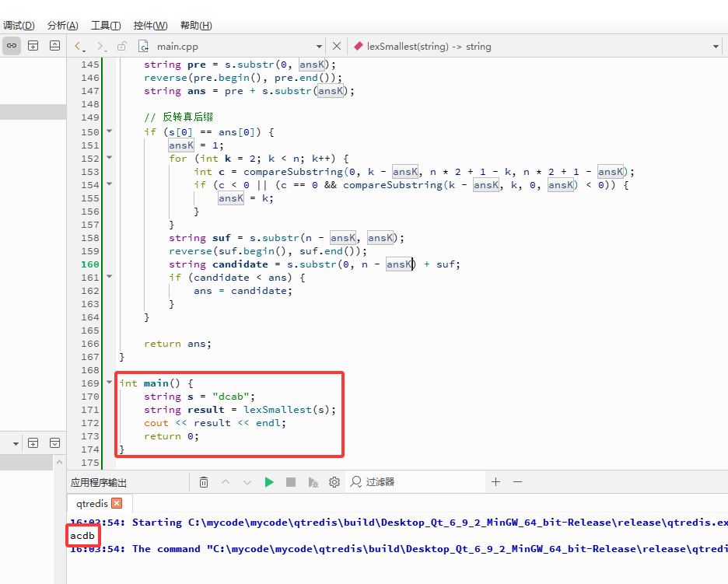
Task: Click the comment '// 反转真后缀'
Action: click(179, 117)
